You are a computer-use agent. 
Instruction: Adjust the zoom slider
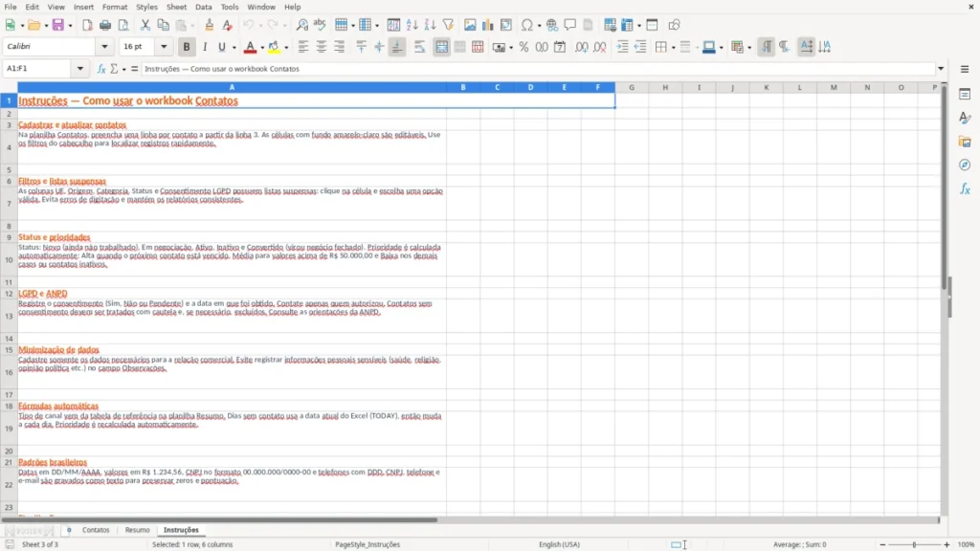click(914, 544)
